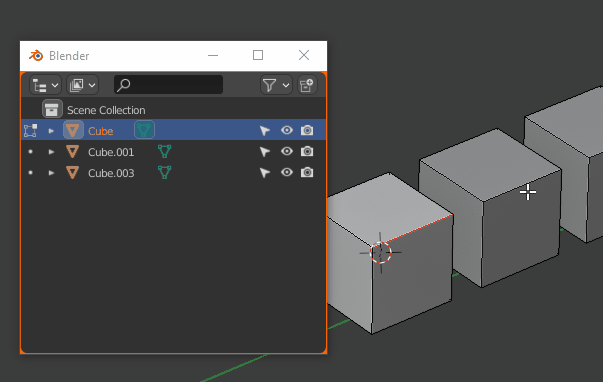The image size is (603, 382).
Task: Click the mode dot beside Cube.001
Action: [x=30, y=152]
